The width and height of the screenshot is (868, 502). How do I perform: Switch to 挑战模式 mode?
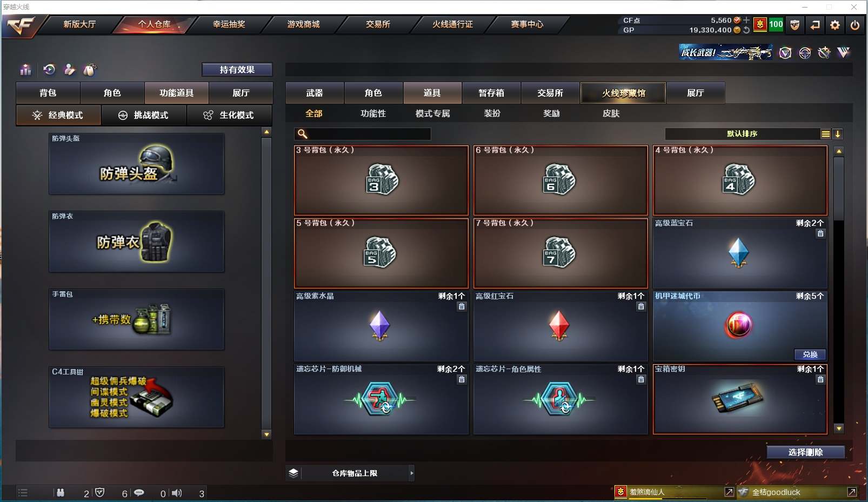click(x=144, y=115)
